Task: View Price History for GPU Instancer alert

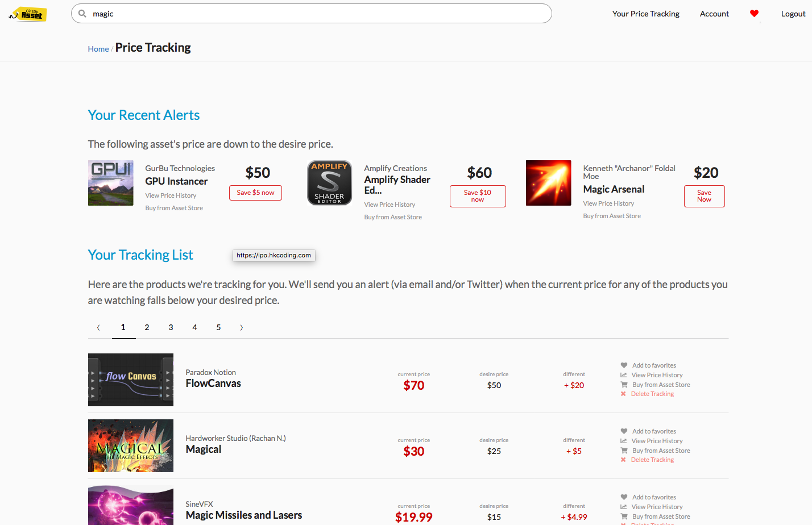Action: click(x=171, y=195)
